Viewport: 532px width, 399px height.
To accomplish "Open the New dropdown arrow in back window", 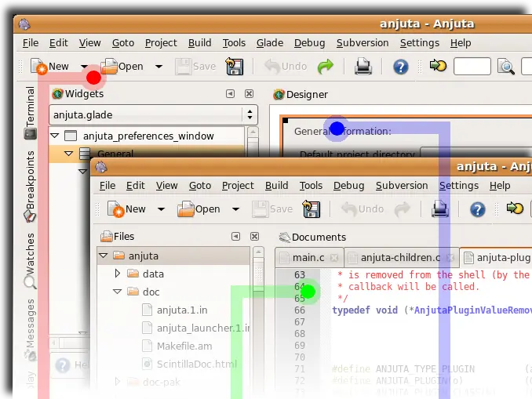I will (x=85, y=66).
